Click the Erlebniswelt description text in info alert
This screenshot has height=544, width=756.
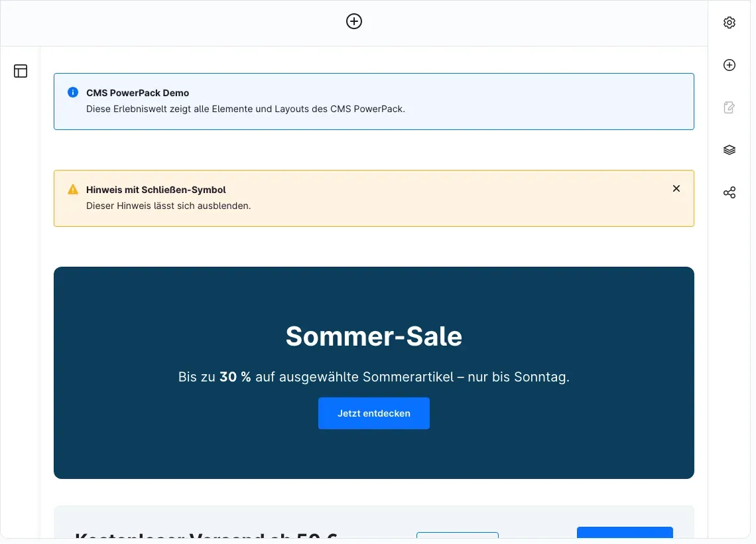pyautogui.click(x=245, y=109)
